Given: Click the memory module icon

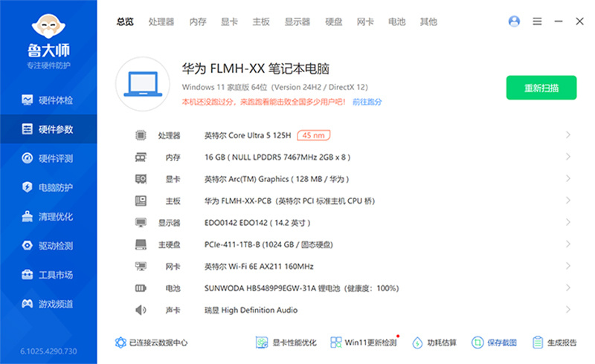Looking at the screenshot, I should point(141,157).
